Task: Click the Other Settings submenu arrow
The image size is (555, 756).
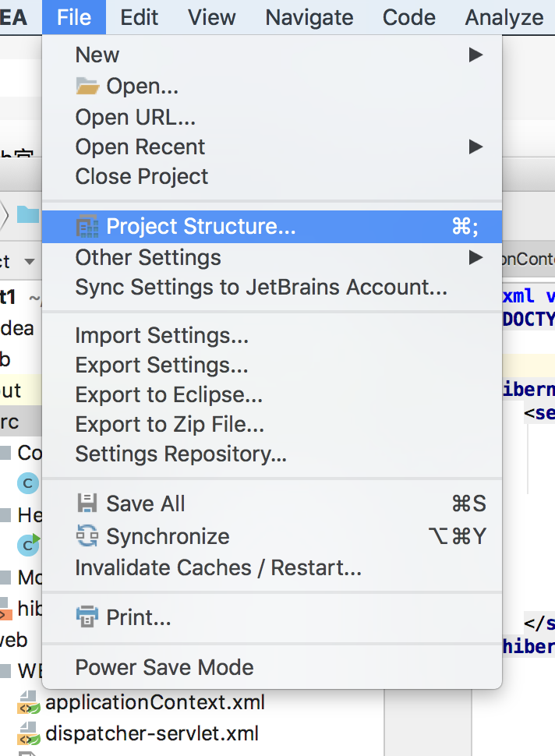Action: pos(475,257)
